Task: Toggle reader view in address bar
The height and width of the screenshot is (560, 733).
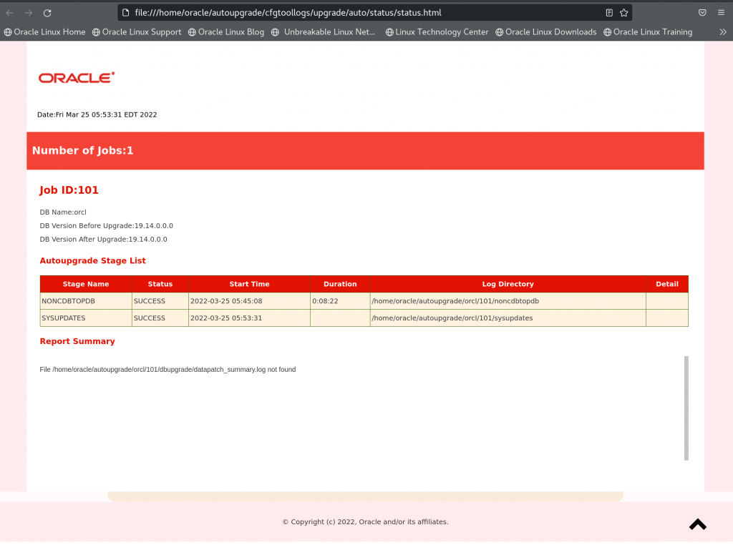Action: coord(609,13)
